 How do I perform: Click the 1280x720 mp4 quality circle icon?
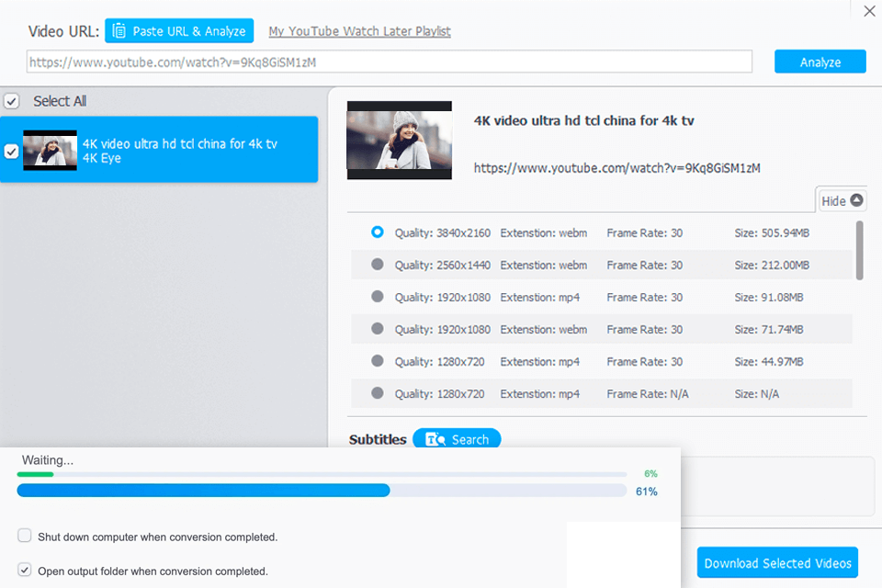[377, 361]
